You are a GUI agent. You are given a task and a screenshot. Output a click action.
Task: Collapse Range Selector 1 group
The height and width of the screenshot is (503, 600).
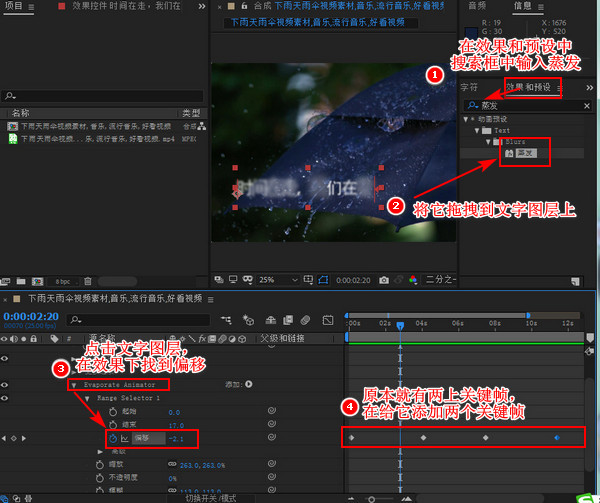[x=87, y=399]
